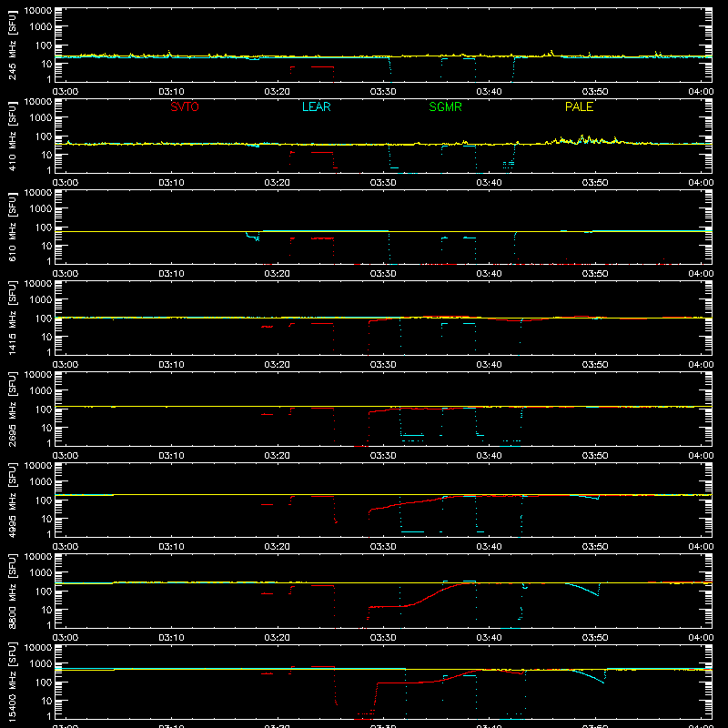The width and height of the screenshot is (728, 728).
Task: Click 03:40 tick under the 4995 MHz plot
Action: tap(489, 547)
